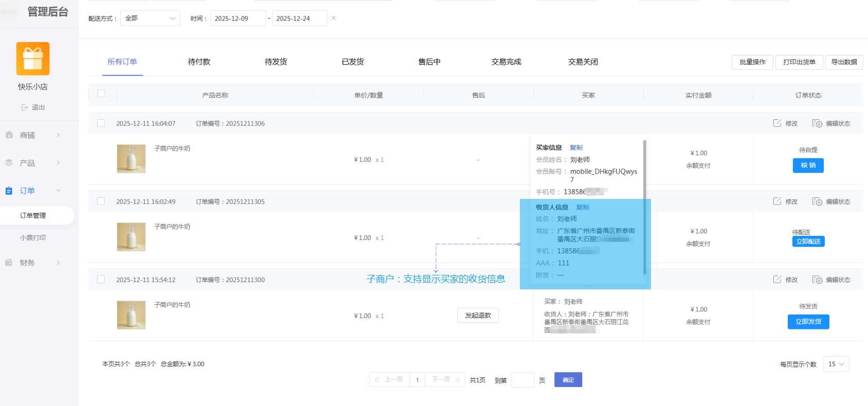Click the 产品 layers icon in sidebar
868x406 pixels.
click(x=9, y=163)
